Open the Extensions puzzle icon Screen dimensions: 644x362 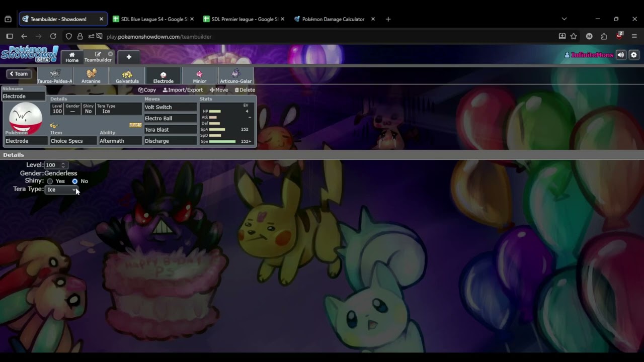[604, 36]
